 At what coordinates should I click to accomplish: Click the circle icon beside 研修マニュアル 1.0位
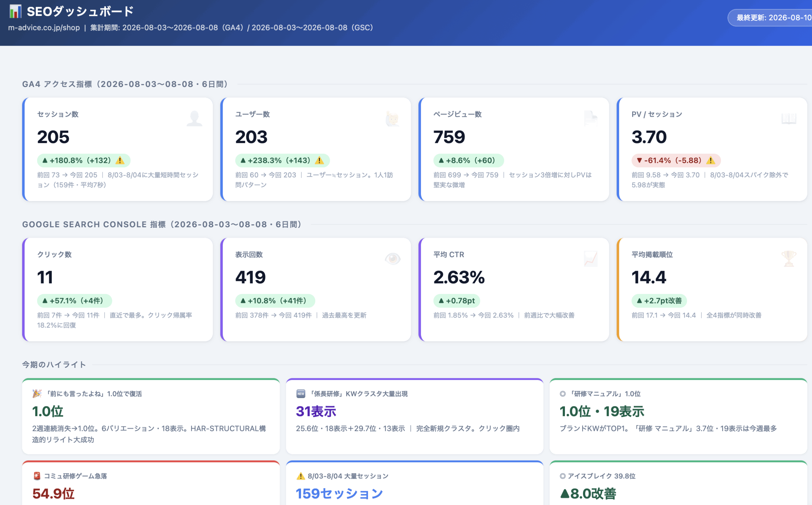click(563, 394)
